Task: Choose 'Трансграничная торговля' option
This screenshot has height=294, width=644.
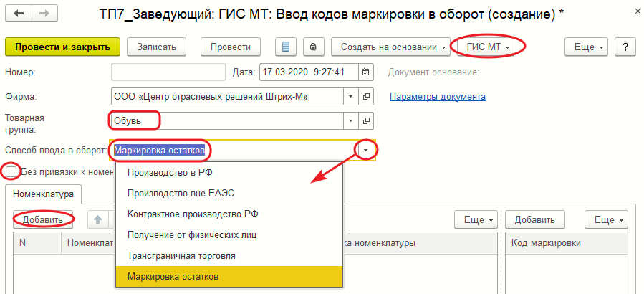Action: click(x=181, y=255)
